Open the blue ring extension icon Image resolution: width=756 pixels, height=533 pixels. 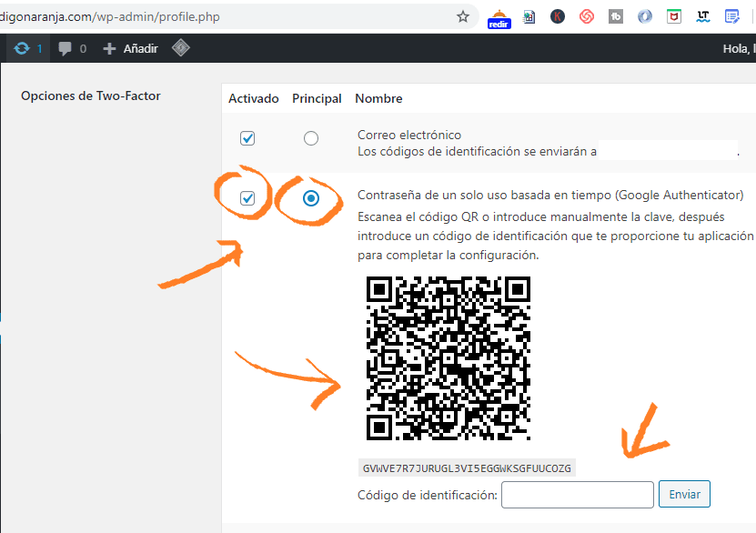[645, 17]
